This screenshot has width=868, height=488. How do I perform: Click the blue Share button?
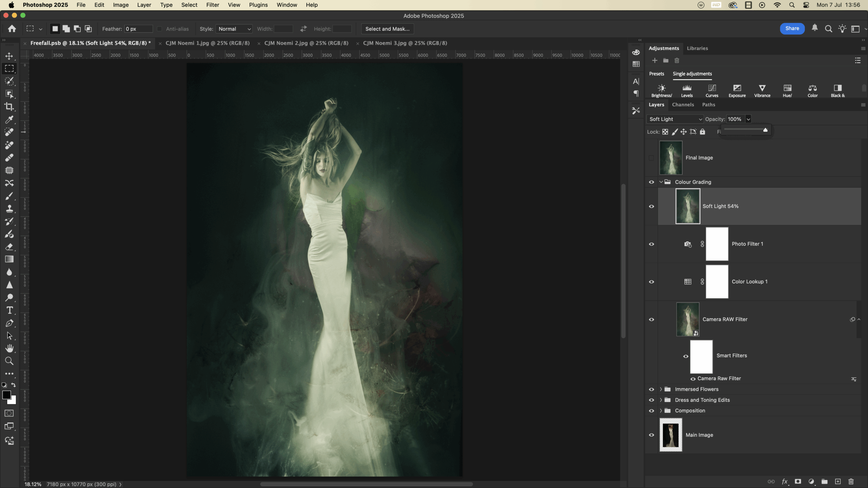pos(792,28)
